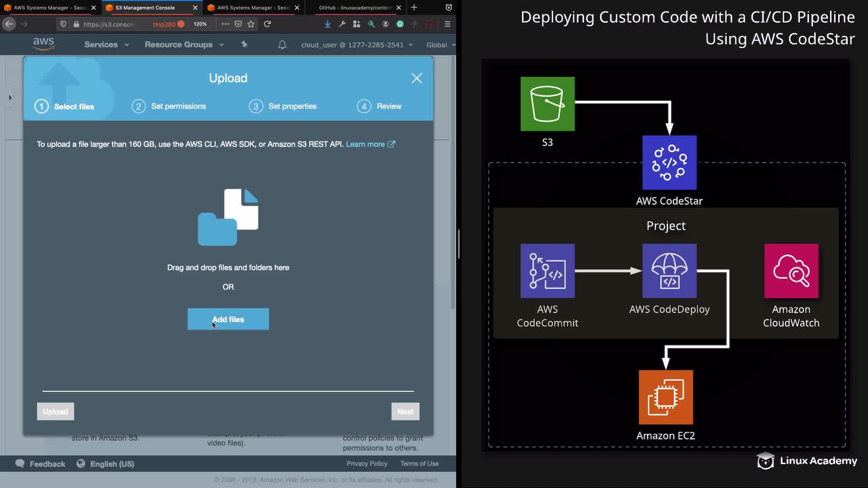Image resolution: width=868 pixels, height=488 pixels.
Task: Click the URL address field
Action: [108, 24]
